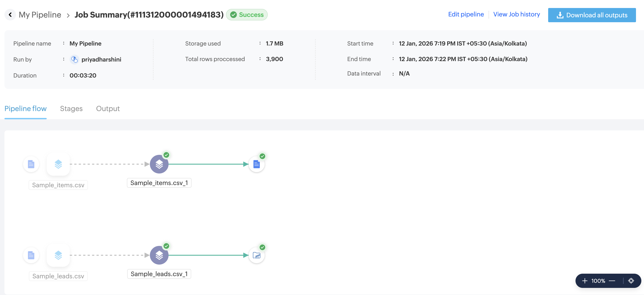
Task: Open the Output tab
Action: pyautogui.click(x=108, y=109)
